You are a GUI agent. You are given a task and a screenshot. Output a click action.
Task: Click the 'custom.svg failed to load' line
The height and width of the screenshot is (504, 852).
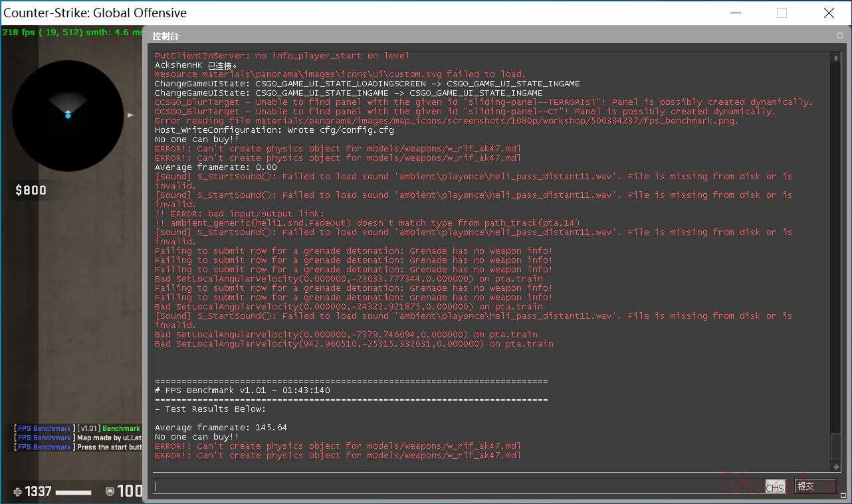tap(340, 74)
